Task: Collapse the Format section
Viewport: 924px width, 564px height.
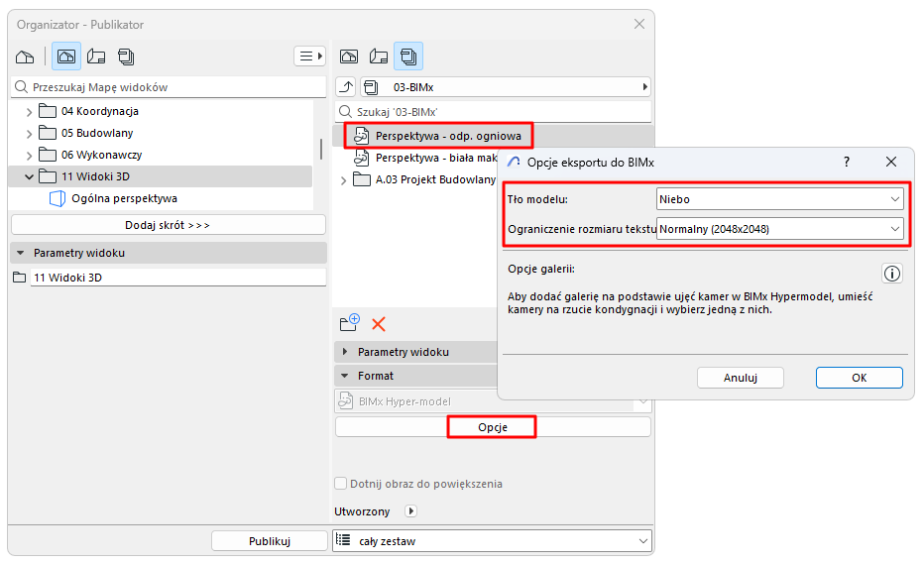Action: tap(345, 376)
